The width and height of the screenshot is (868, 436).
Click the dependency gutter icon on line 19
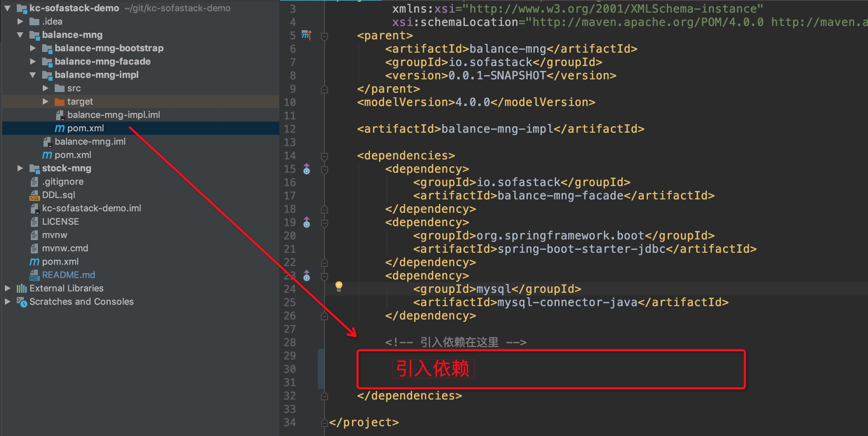pos(307,222)
